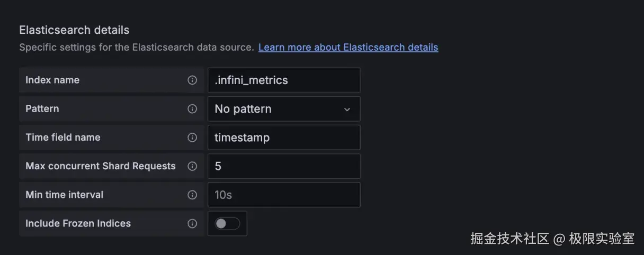Click the Min time interval 10s field
Screen dimensions: 644x255
click(x=283, y=195)
